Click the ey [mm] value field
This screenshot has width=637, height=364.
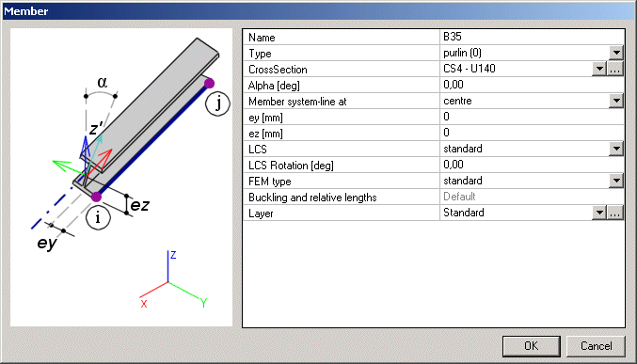pos(532,117)
